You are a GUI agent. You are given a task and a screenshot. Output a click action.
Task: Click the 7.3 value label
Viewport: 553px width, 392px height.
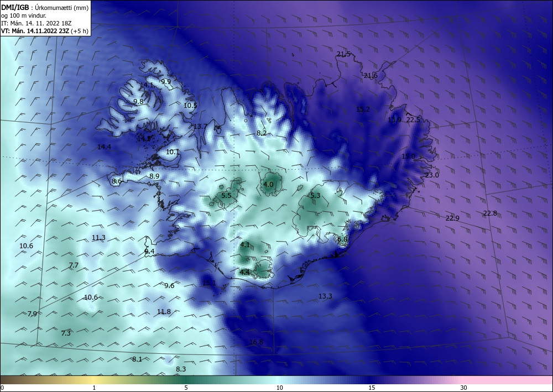point(66,333)
